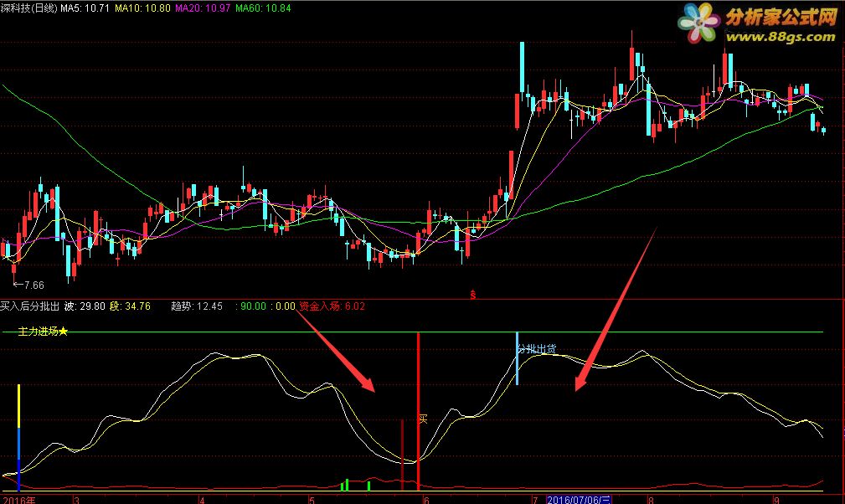Click the 趋势: 12.45 indicator value
This screenshot has width=845, height=504.
197,306
